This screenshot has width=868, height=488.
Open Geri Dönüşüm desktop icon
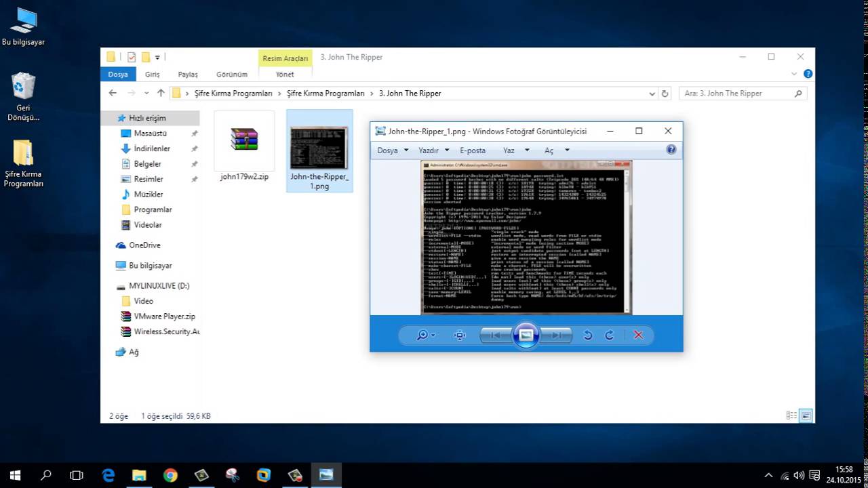click(x=23, y=97)
